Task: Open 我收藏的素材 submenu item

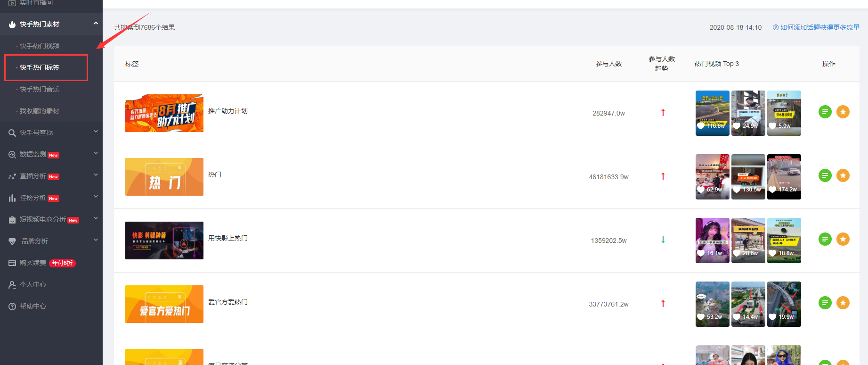Action: 39,111
